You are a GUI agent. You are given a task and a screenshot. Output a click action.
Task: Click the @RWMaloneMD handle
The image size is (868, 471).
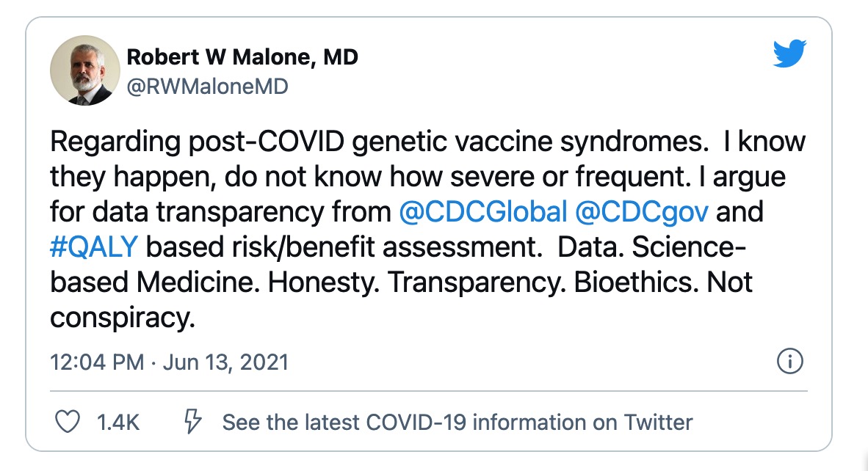tap(208, 87)
